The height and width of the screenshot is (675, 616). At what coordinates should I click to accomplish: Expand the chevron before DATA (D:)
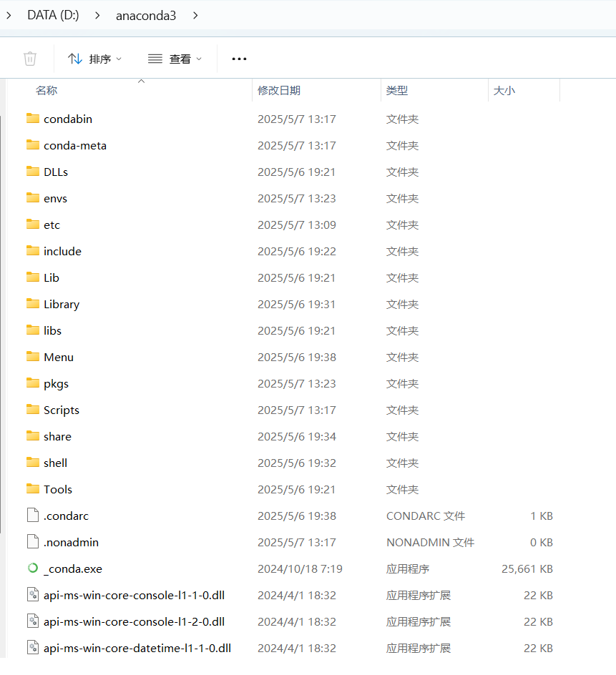(x=9, y=16)
